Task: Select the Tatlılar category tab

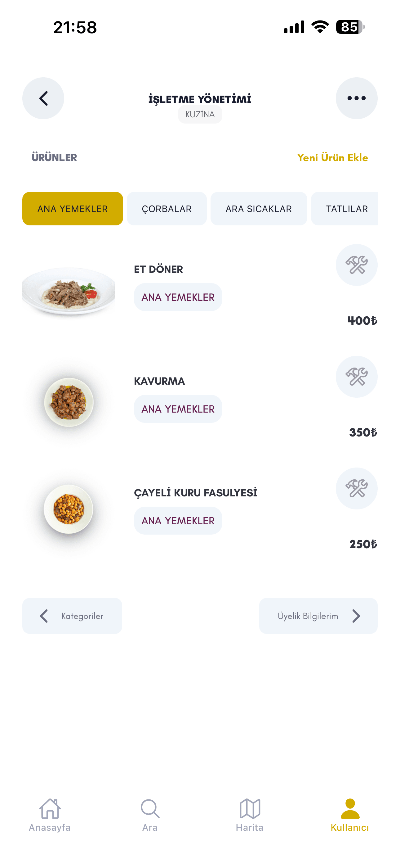Action: 346,209
